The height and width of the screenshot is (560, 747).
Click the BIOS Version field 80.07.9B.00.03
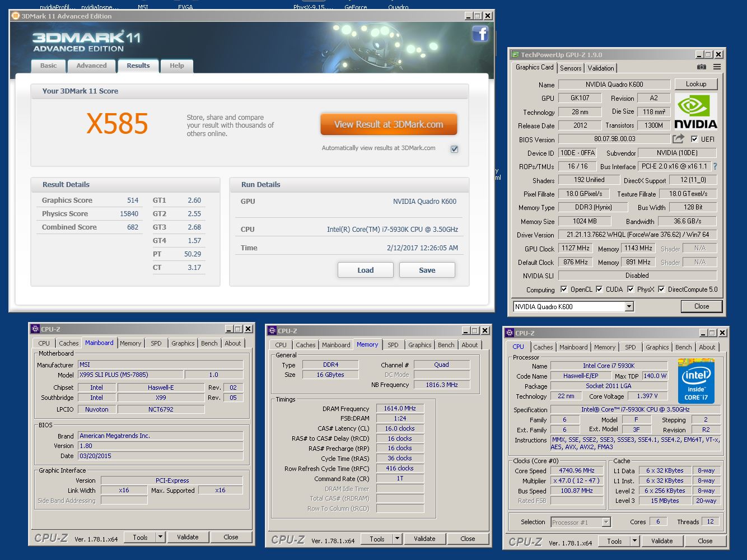click(614, 139)
